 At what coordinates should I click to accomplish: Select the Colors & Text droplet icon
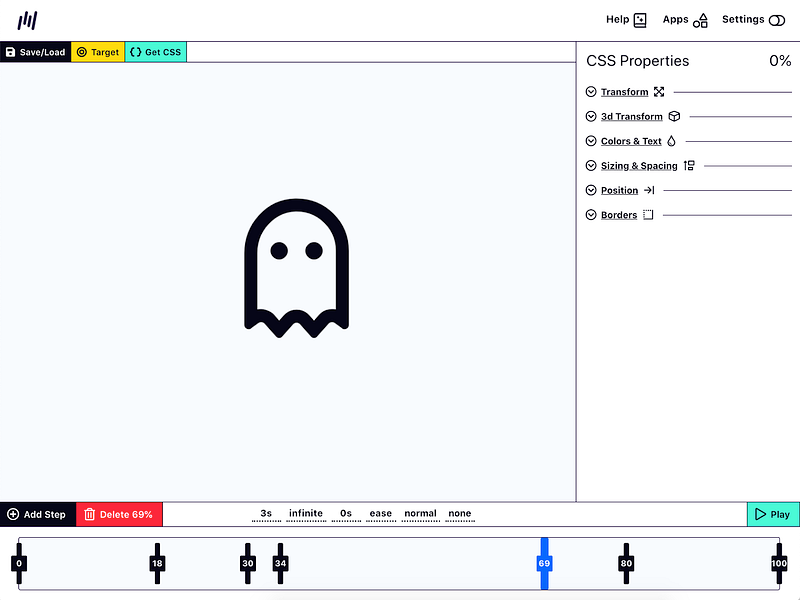pos(670,141)
